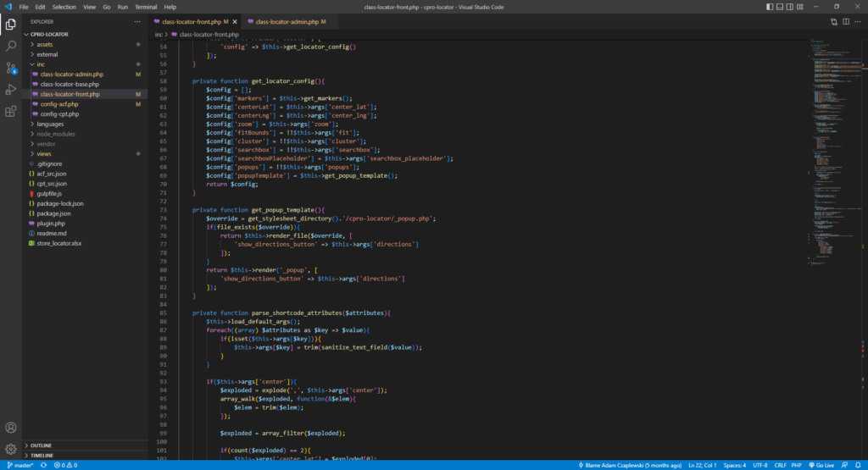Toggle primary side bar layout icon
The height and width of the screenshot is (470, 868).
pyautogui.click(x=770, y=7)
